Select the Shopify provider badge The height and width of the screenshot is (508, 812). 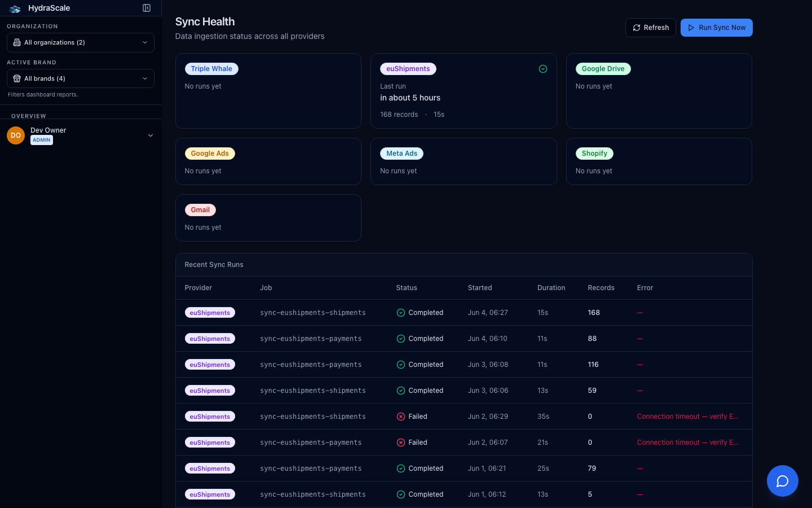coord(594,154)
